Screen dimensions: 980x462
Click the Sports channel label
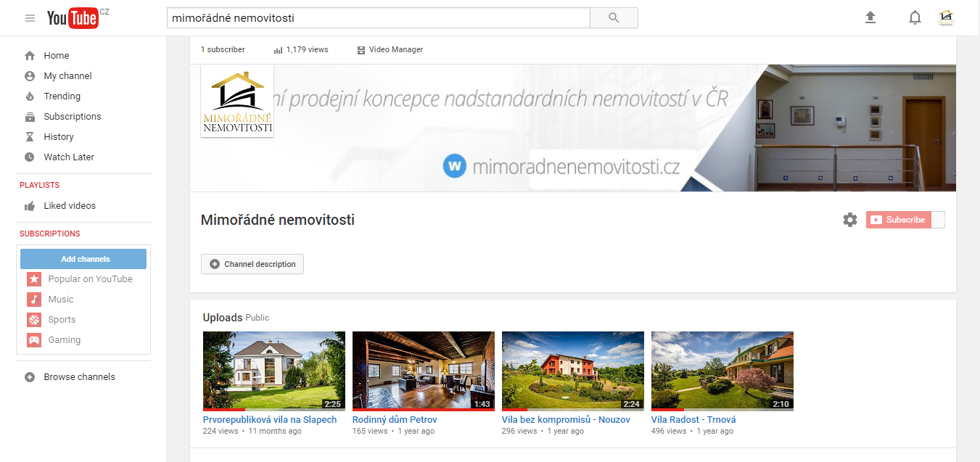(x=62, y=320)
